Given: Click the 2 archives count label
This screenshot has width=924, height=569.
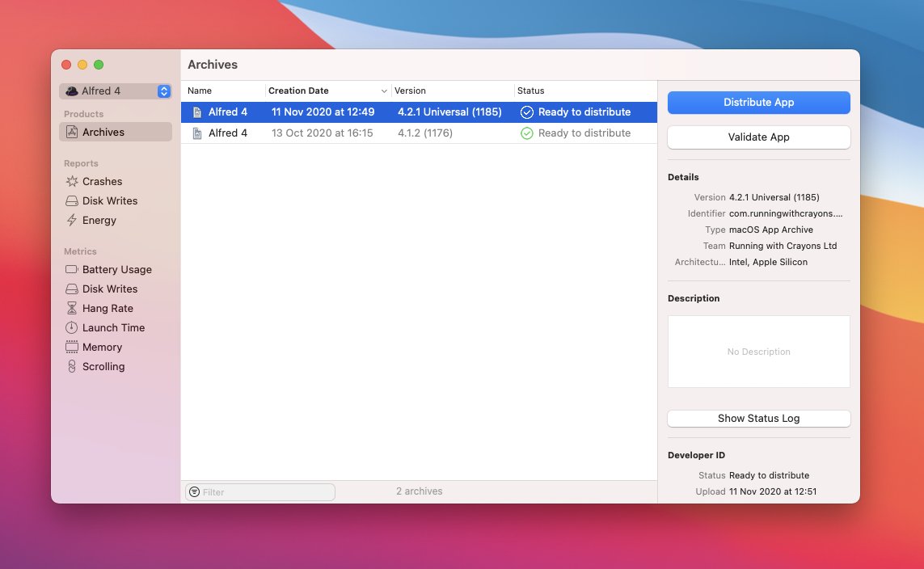Looking at the screenshot, I should pos(419,491).
